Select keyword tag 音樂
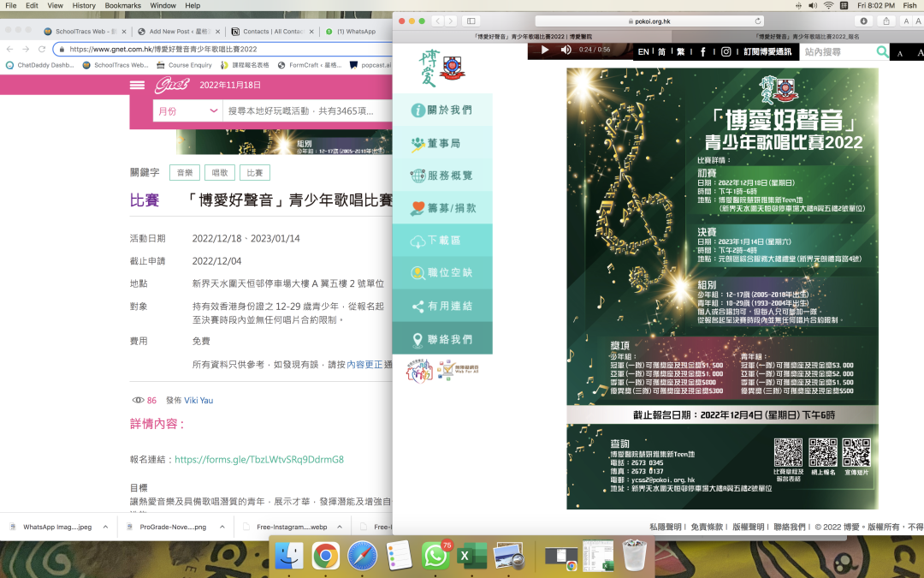The width and height of the screenshot is (924, 578). [x=185, y=173]
